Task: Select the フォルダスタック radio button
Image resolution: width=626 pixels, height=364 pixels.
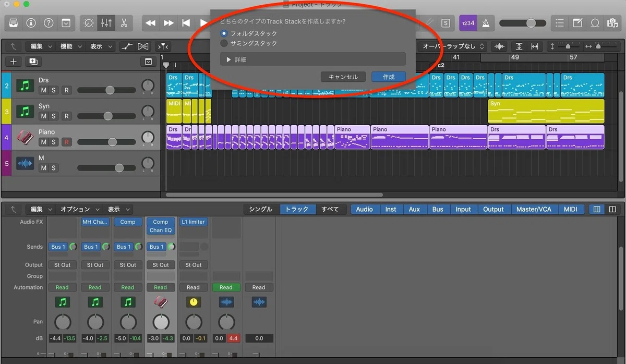Action: point(224,33)
